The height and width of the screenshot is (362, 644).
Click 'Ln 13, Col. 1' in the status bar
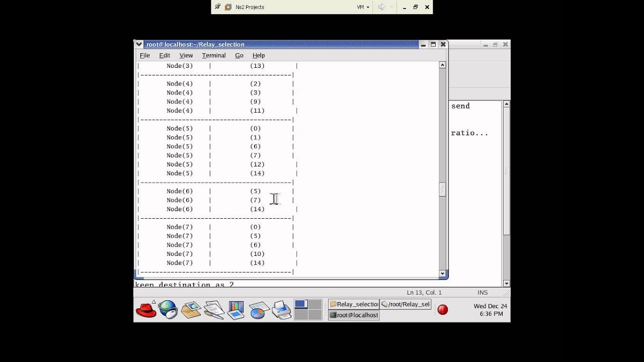(x=424, y=293)
